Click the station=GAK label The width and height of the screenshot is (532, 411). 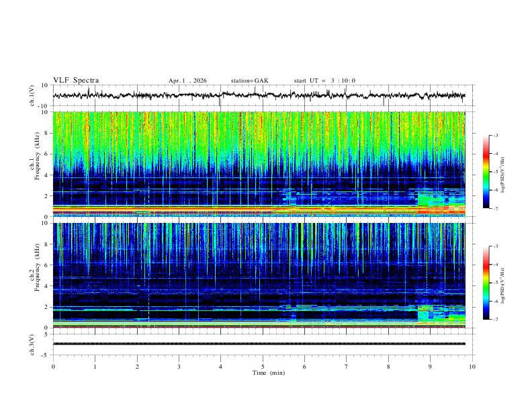249,81
